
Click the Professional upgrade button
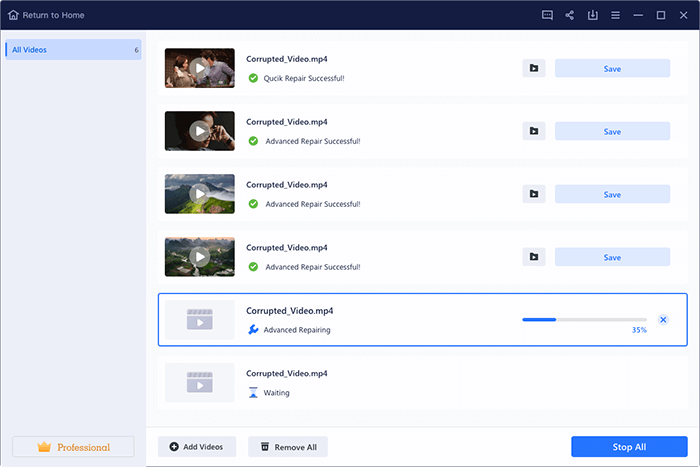click(x=73, y=447)
